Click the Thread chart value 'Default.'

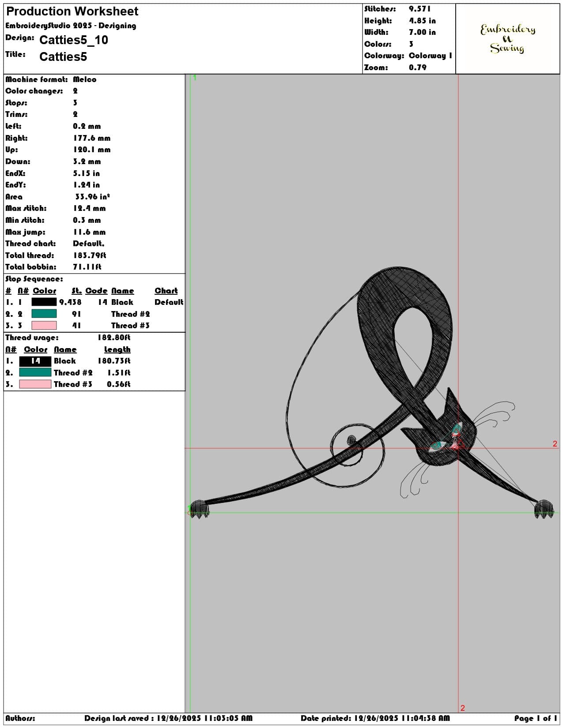(88, 244)
